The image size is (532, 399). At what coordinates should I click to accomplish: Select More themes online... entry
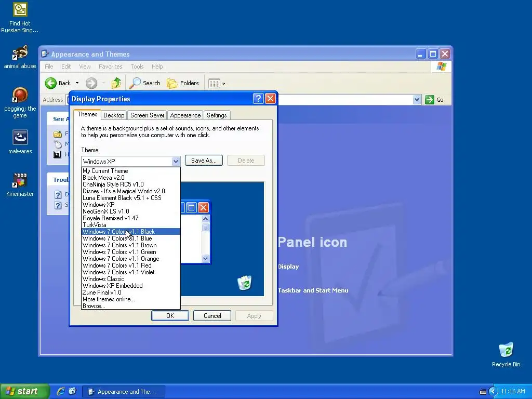[131, 299]
